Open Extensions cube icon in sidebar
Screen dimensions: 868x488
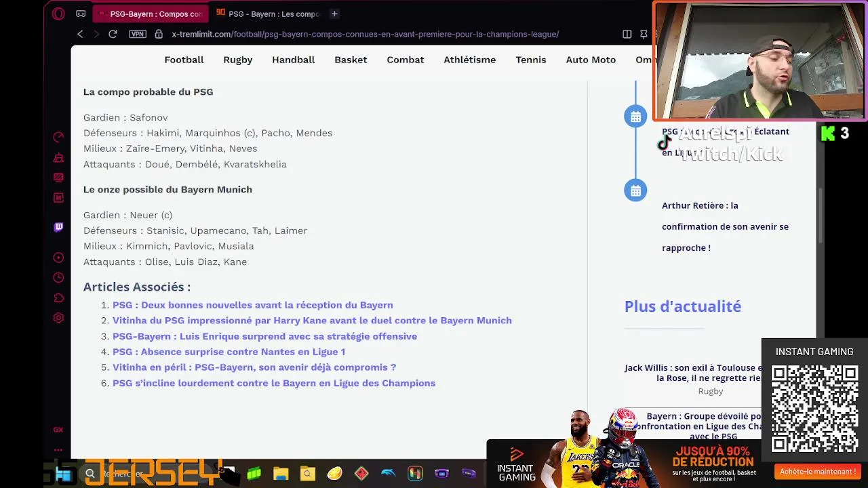58,298
